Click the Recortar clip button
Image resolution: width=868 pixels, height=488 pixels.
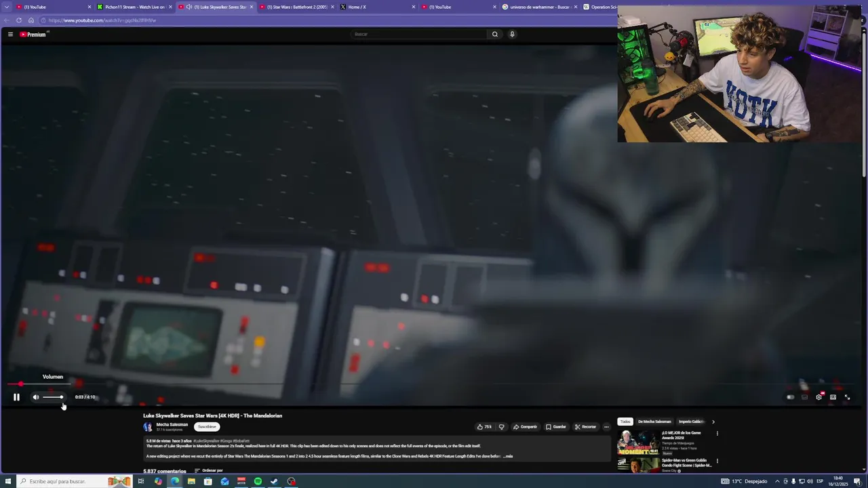[586, 427]
